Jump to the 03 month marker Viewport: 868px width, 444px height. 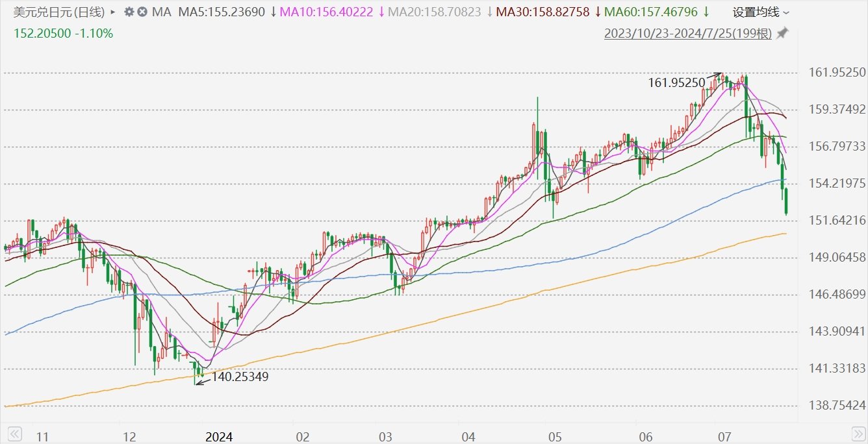click(x=385, y=436)
